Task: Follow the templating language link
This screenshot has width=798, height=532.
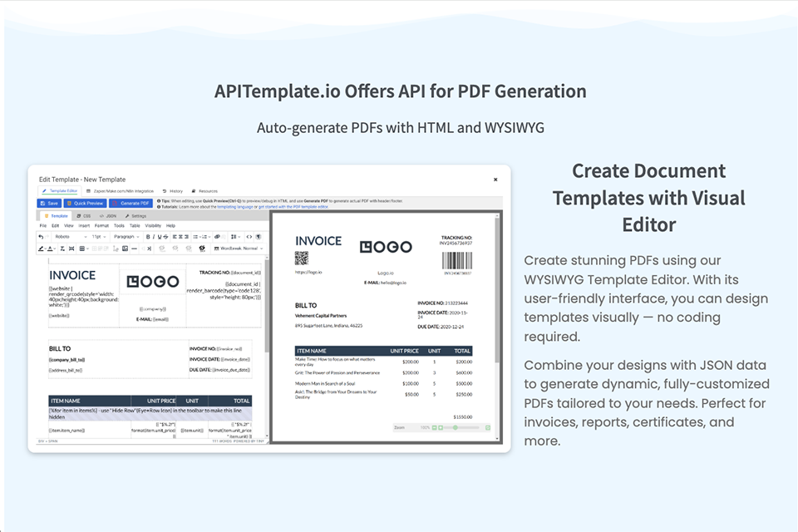Action: point(235,207)
